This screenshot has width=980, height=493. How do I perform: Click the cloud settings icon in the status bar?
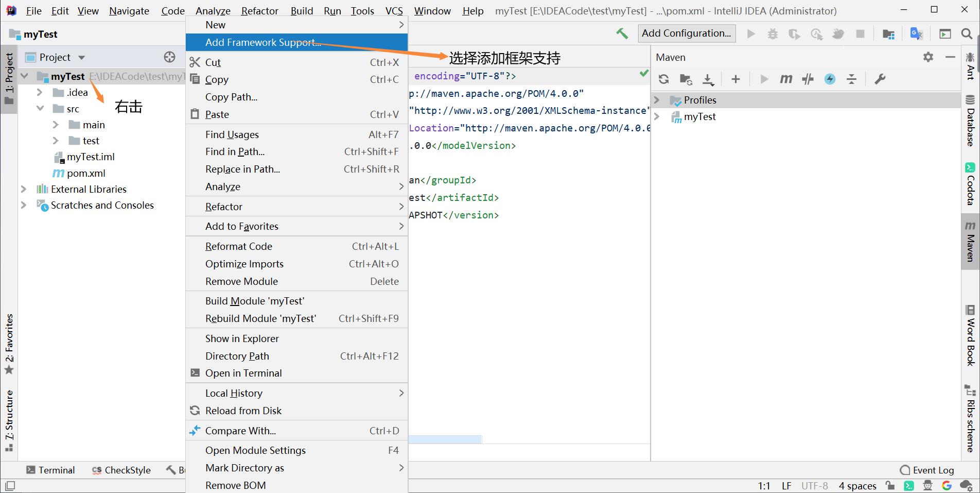point(966,485)
